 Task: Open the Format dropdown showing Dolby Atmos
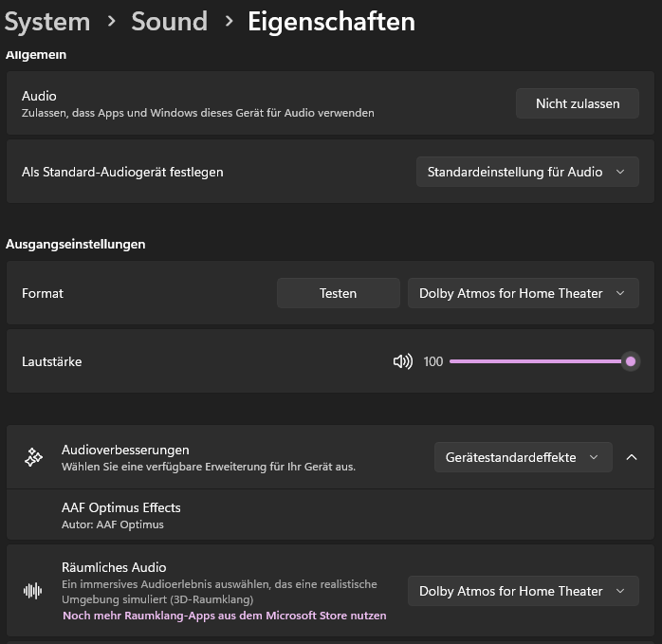click(x=523, y=293)
